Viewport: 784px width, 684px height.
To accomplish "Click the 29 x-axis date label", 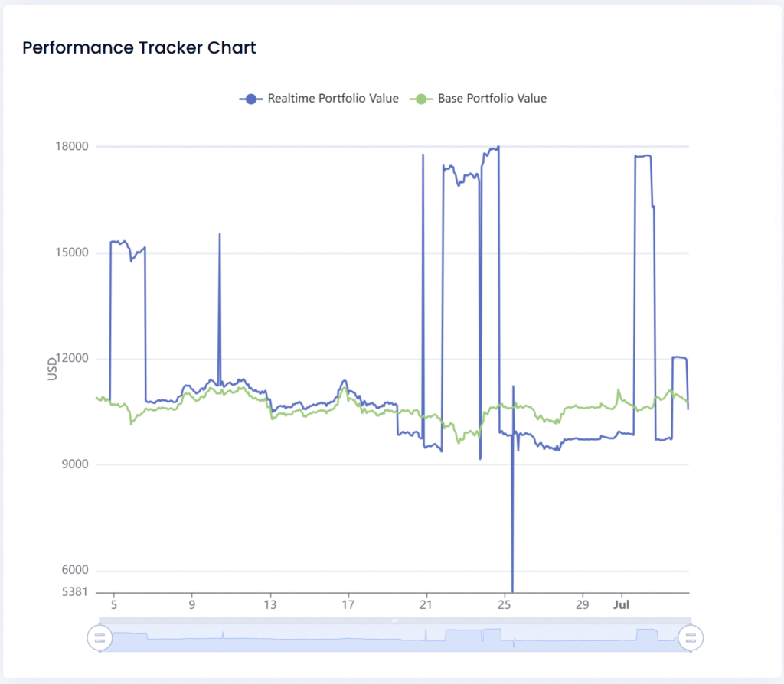I will point(582,604).
